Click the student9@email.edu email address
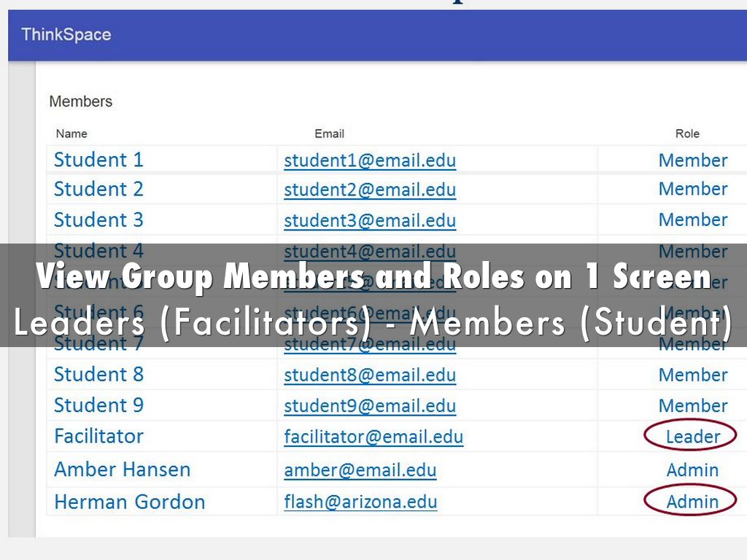 (370, 405)
